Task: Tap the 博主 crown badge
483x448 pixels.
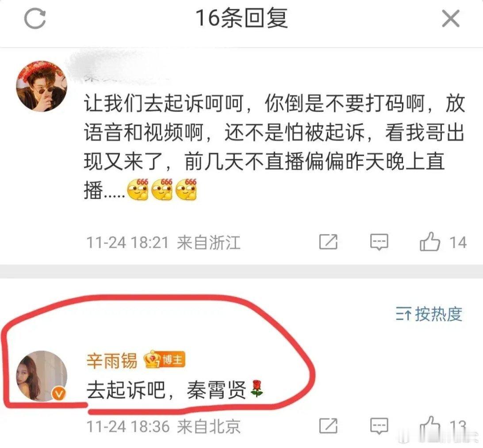Action: click(x=165, y=359)
